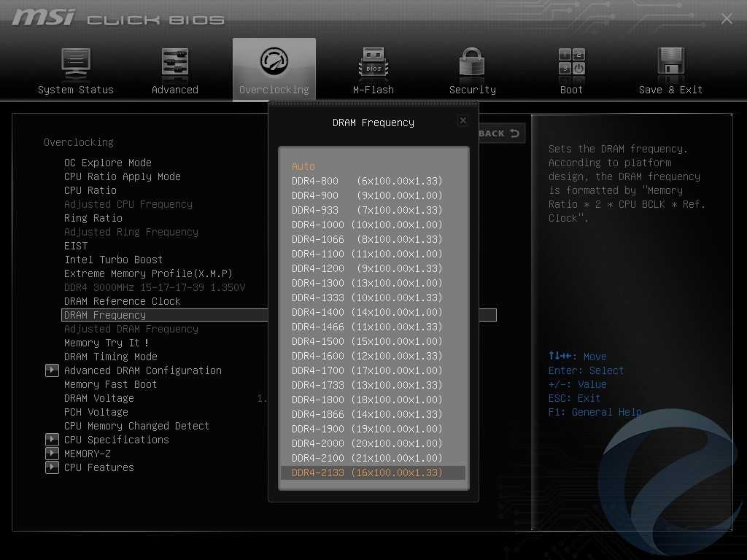
Task: Close the Click BIOS window
Action: point(727,19)
